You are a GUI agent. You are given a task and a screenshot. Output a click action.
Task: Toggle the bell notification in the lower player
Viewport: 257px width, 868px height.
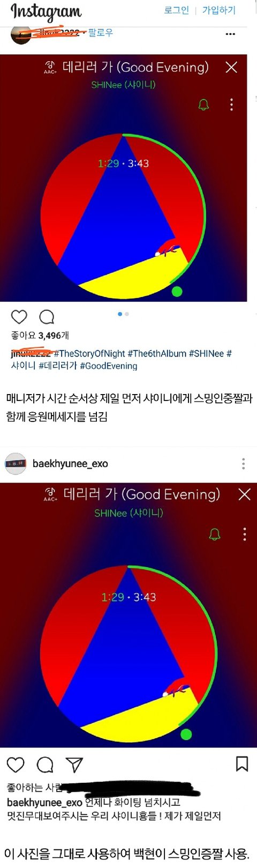tap(215, 534)
